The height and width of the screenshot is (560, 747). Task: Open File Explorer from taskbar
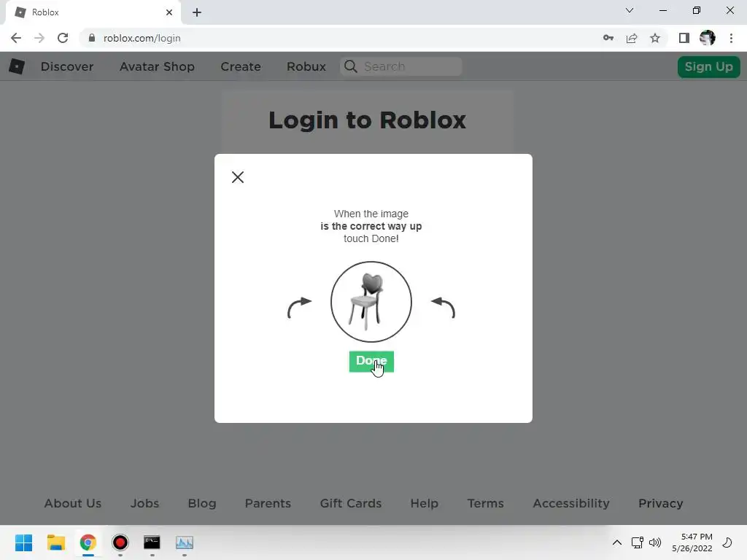(x=55, y=542)
